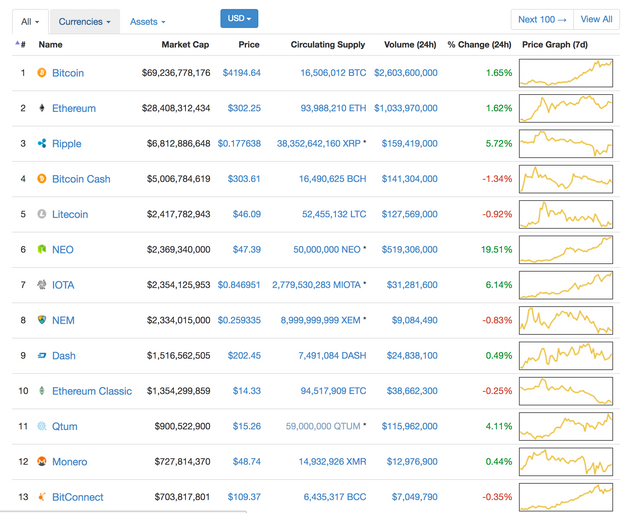Open the Bitcoin currency page link
The width and height of the screenshot is (640, 513).
click(x=68, y=73)
